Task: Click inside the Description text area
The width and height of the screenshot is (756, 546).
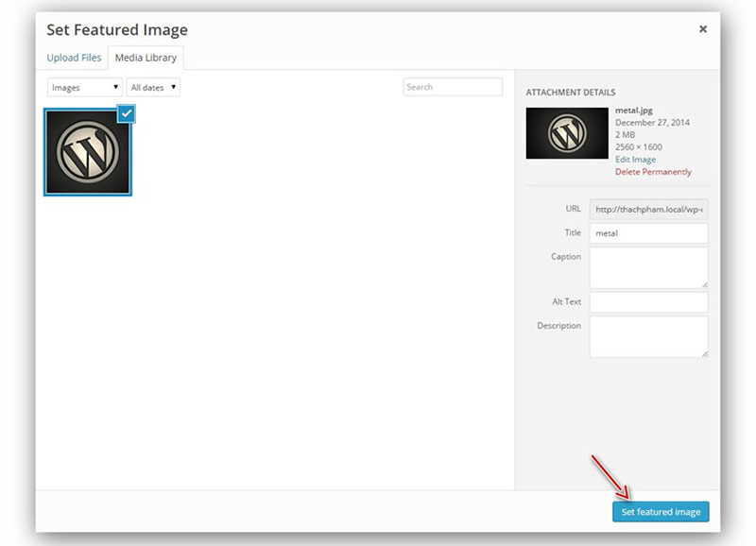Action: click(648, 337)
